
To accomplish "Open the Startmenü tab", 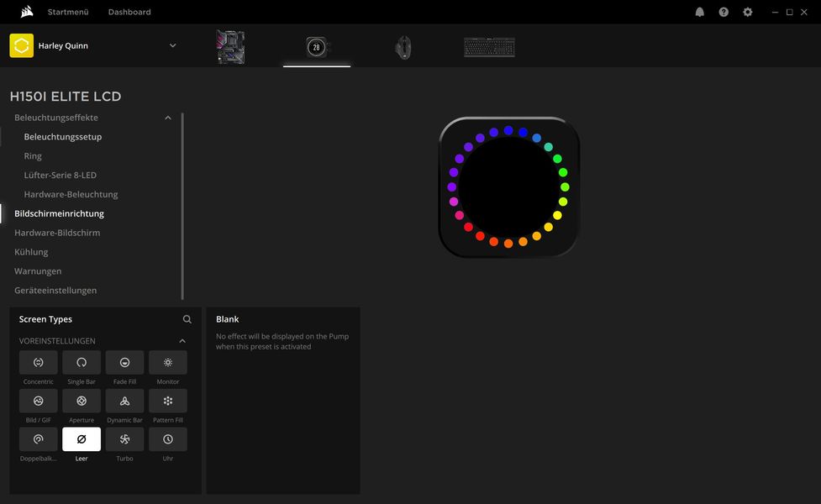I will tap(68, 12).
